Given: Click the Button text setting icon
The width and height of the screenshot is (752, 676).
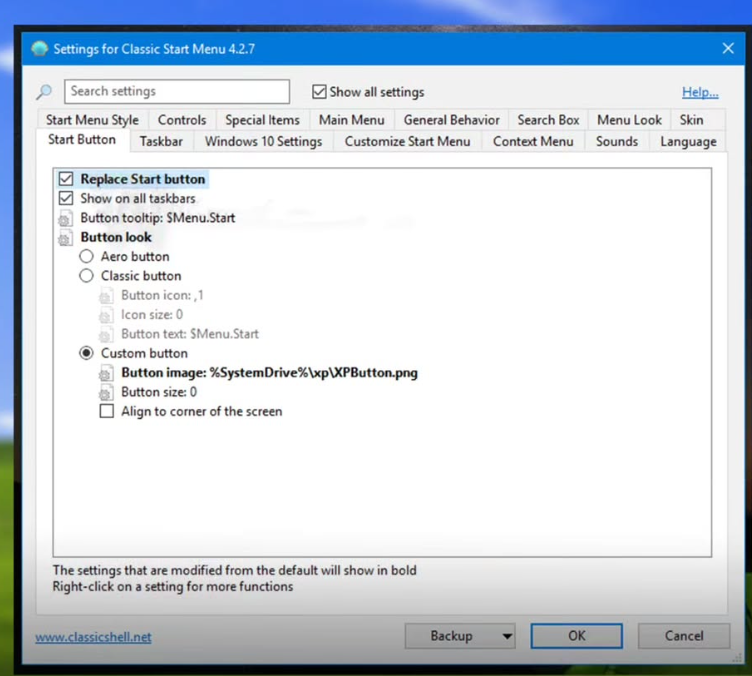Looking at the screenshot, I should [x=106, y=334].
